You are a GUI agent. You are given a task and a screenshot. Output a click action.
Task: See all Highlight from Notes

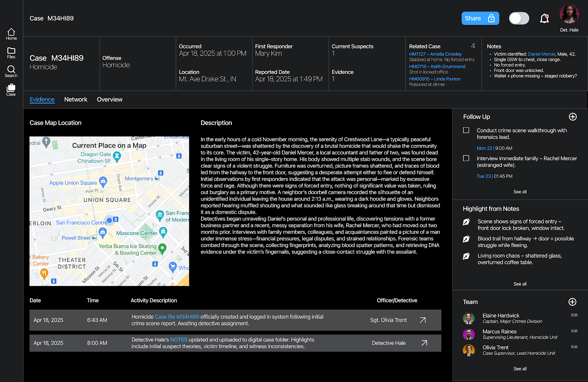click(x=520, y=284)
